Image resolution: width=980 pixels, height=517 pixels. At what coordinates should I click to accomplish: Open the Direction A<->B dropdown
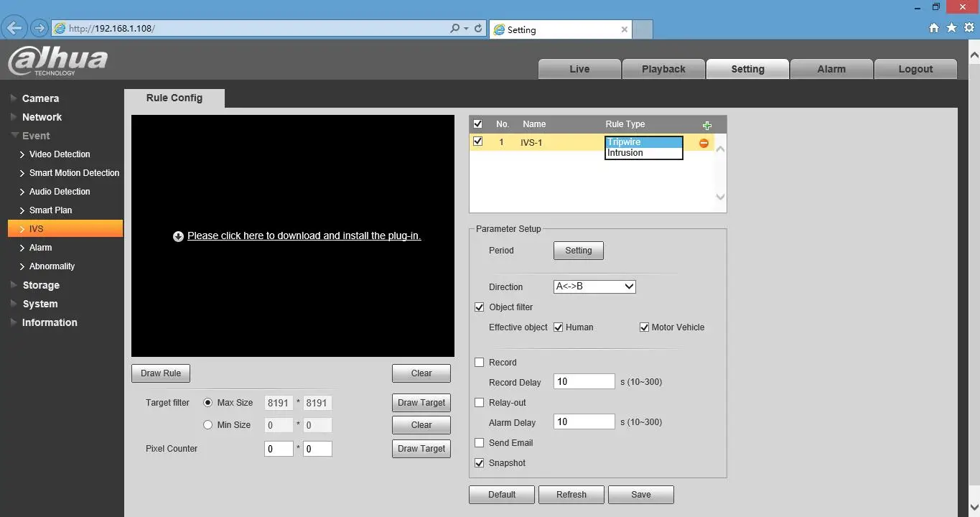pos(594,287)
